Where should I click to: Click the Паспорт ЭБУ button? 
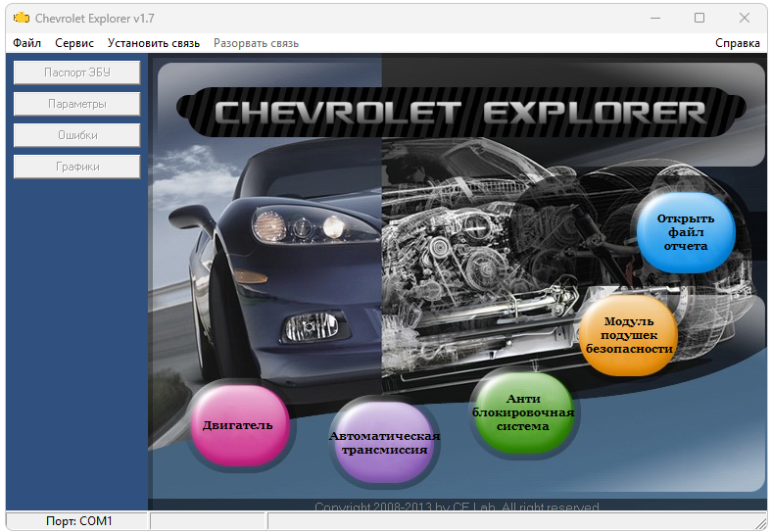[x=77, y=73]
